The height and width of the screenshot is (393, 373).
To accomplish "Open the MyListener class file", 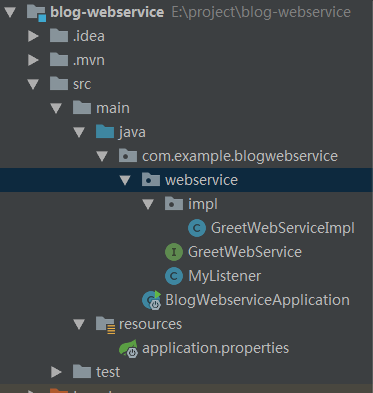I will [225, 277].
